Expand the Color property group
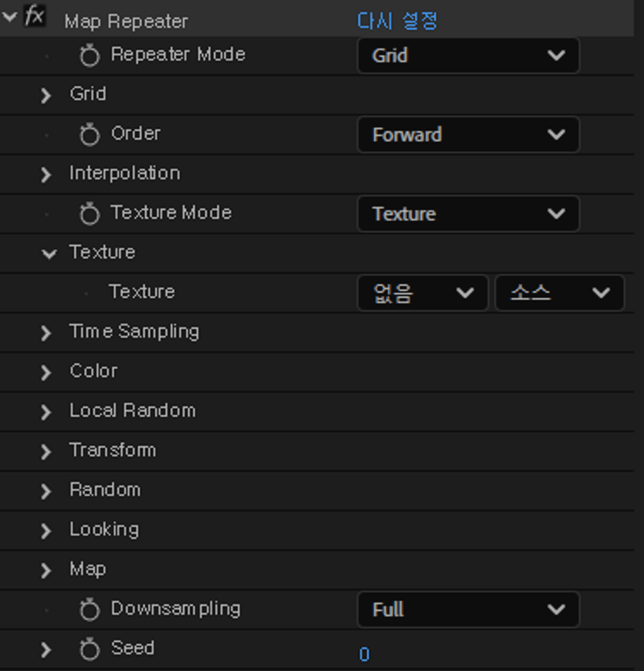Screen dimensions: 644x671 [x=46, y=372]
